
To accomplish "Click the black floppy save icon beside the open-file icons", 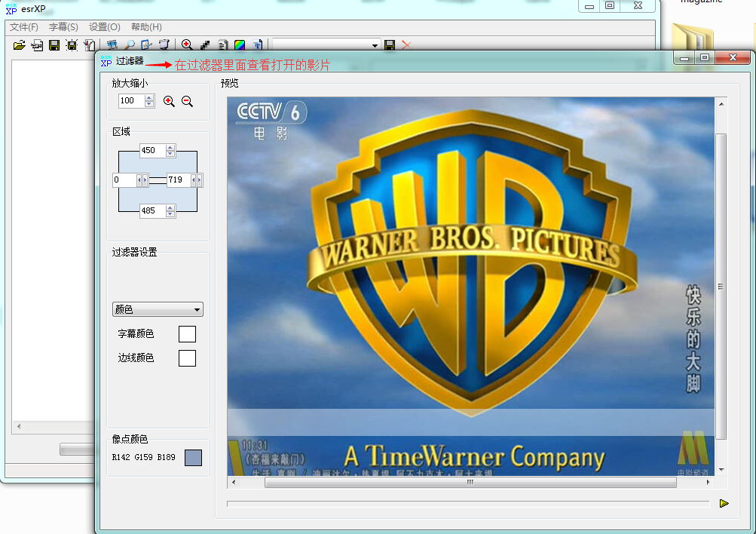I will [x=54, y=45].
